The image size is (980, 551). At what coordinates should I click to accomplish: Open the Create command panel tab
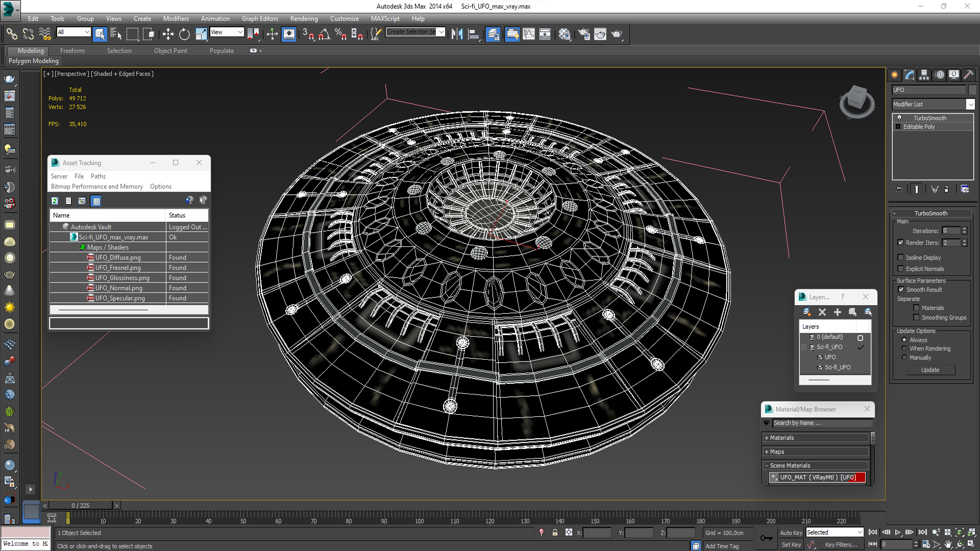click(895, 74)
